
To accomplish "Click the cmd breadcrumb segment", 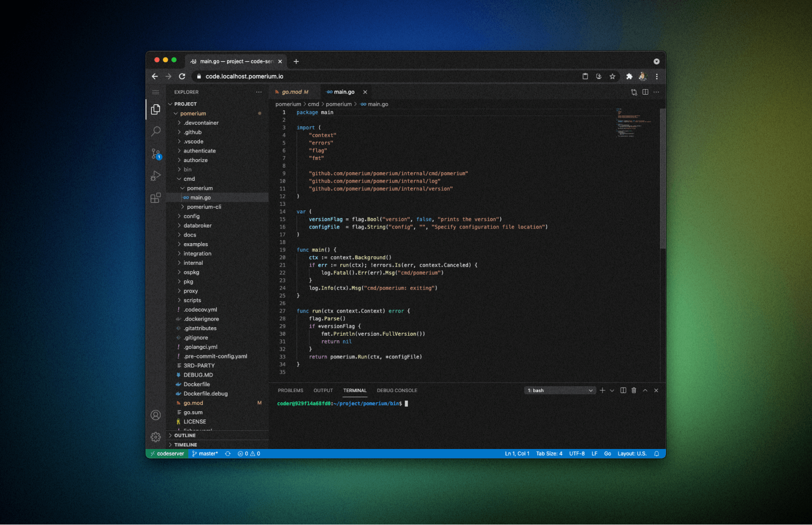I will click(314, 104).
